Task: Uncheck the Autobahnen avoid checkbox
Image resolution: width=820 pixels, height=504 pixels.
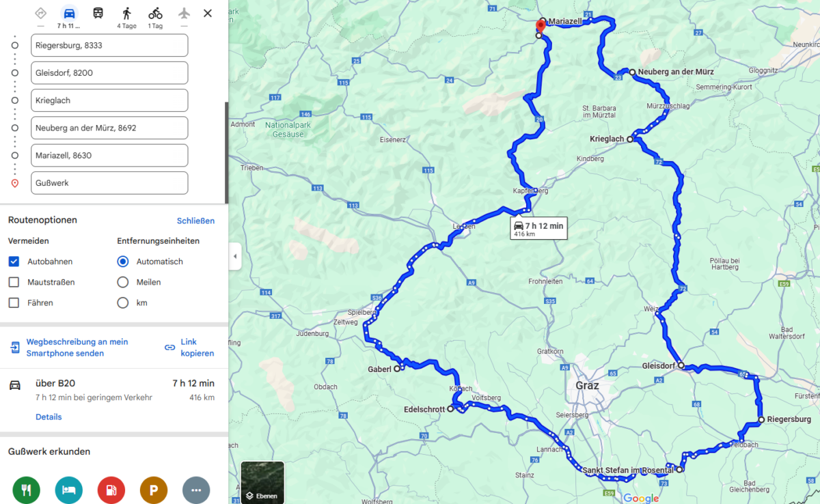Action: pyautogui.click(x=14, y=262)
